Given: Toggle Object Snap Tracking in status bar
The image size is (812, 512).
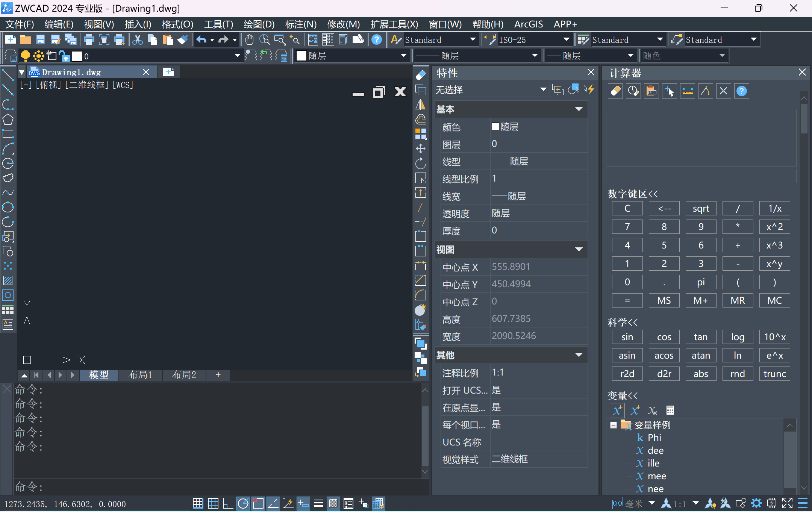Looking at the screenshot, I should [273, 503].
